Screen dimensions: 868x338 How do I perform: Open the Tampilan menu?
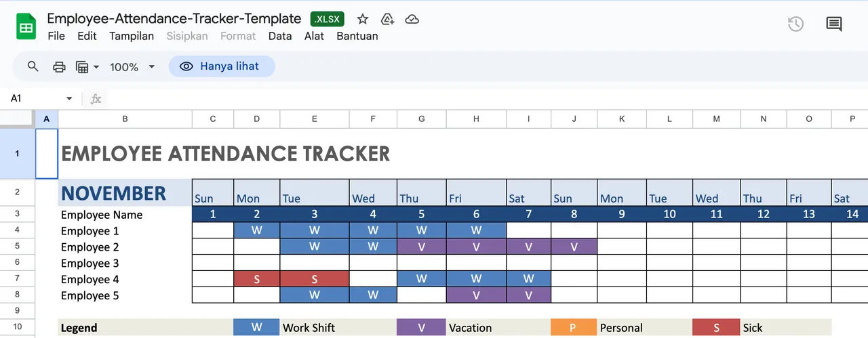132,36
